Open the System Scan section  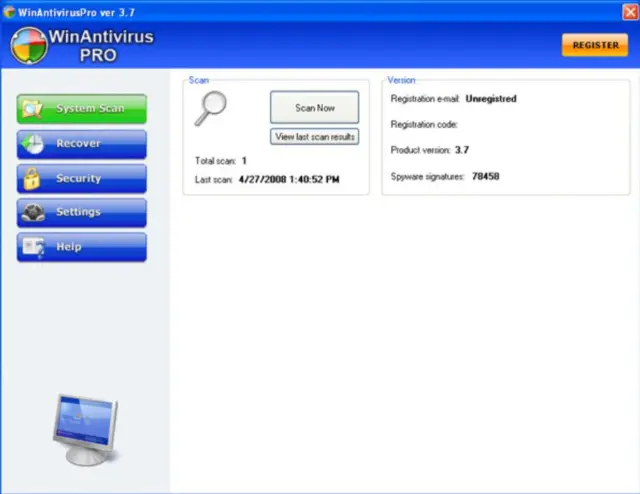click(82, 109)
